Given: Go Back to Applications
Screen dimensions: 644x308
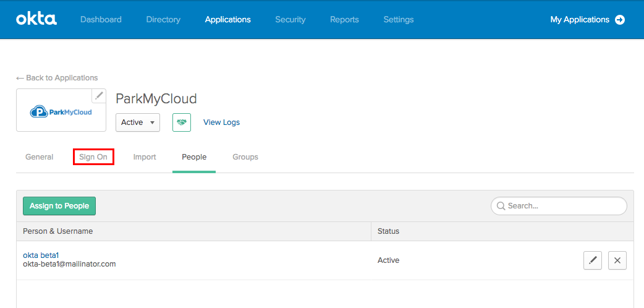Looking at the screenshot, I should pos(57,78).
